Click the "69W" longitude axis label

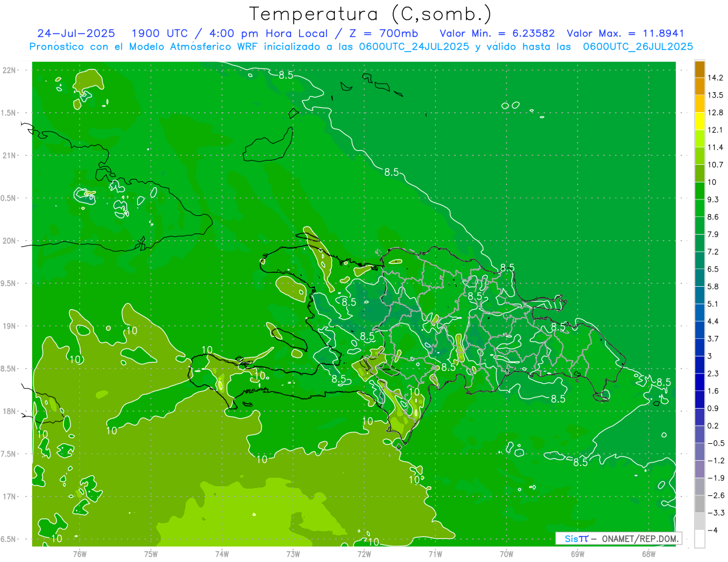[x=578, y=554]
